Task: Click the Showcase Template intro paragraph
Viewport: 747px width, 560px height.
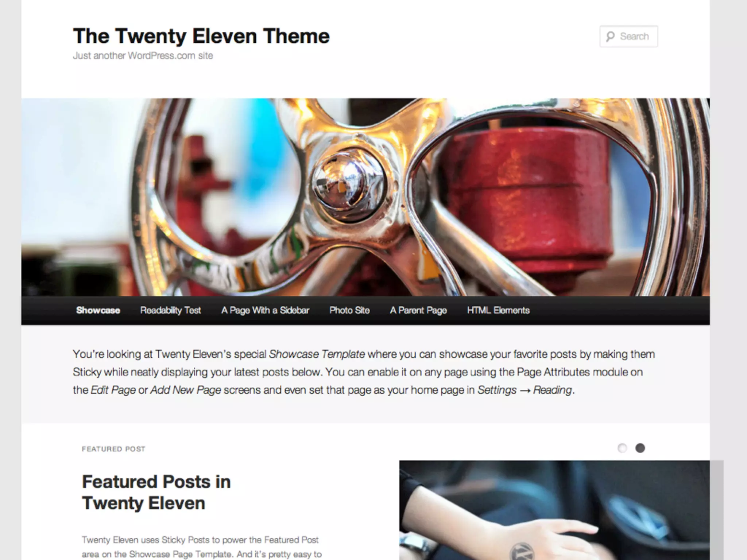Action: pos(364,372)
